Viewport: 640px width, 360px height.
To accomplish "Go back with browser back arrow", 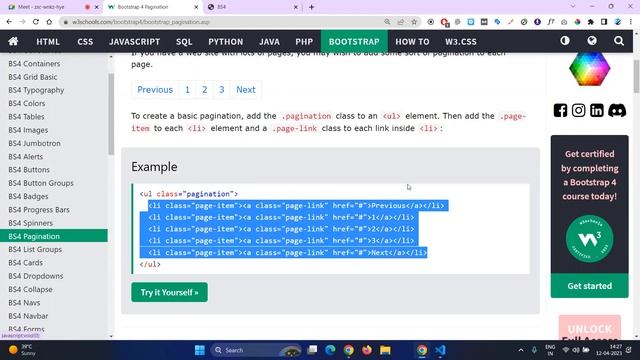I will [x=9, y=22].
